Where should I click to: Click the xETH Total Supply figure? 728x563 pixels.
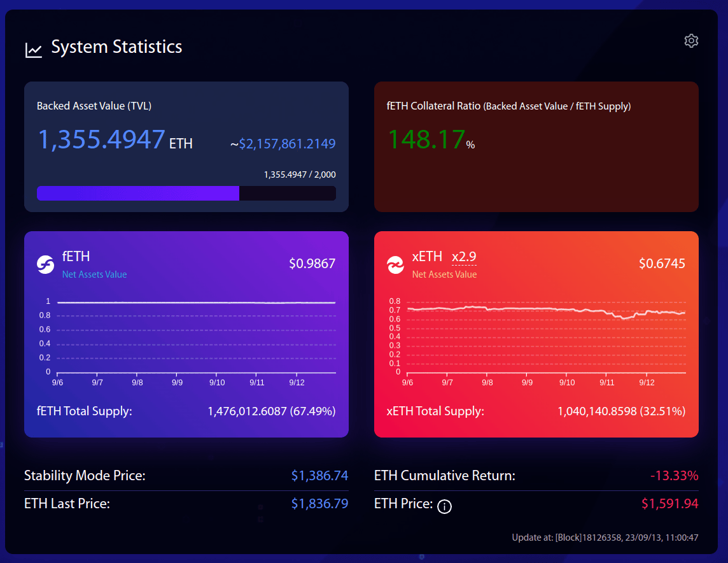[621, 411]
